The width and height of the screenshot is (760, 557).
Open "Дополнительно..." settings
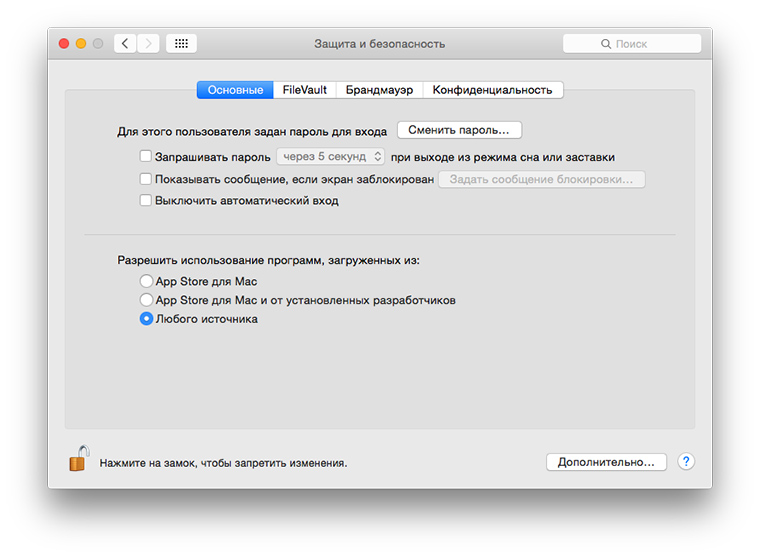[606, 462]
